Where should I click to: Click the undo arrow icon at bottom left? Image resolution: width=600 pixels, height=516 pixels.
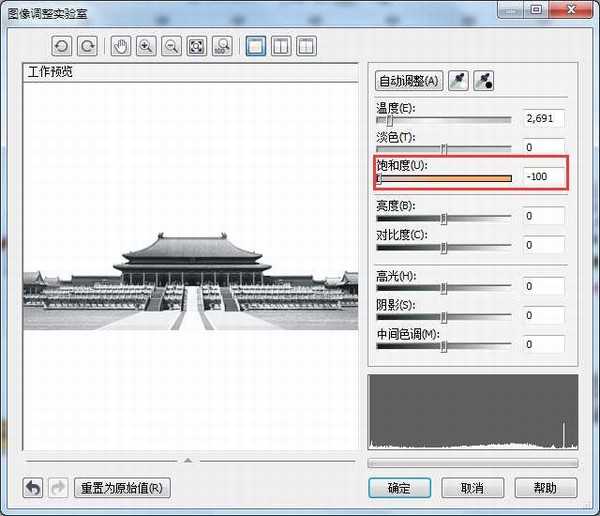(34, 488)
